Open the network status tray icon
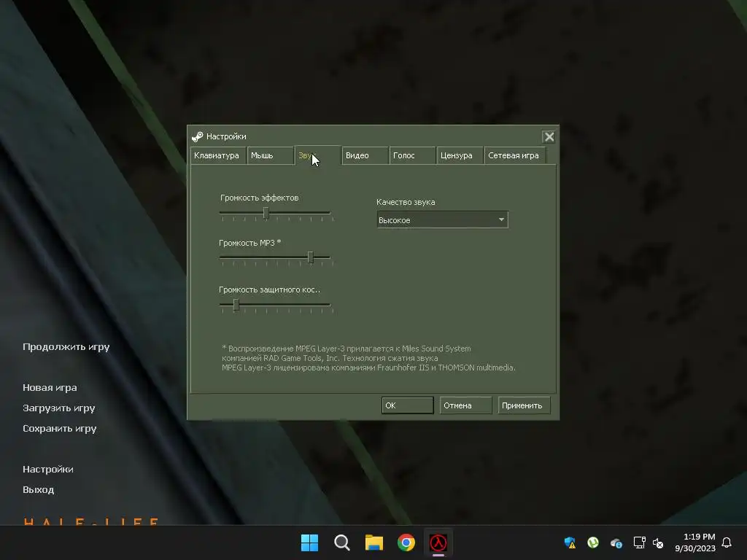 click(639, 542)
